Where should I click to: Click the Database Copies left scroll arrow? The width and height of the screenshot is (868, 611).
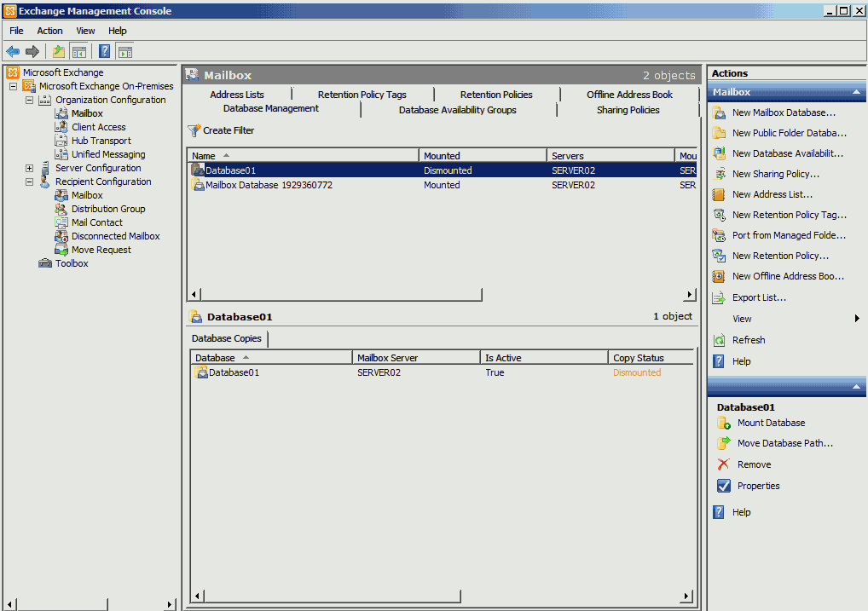click(198, 596)
